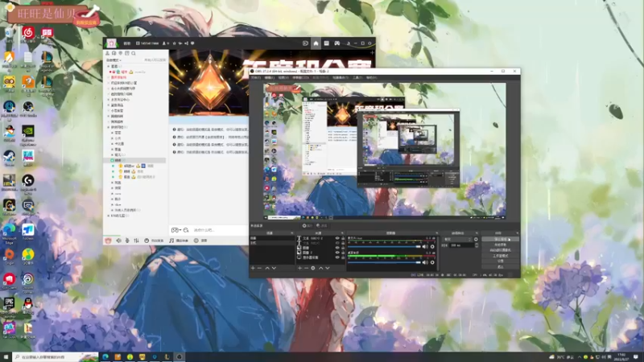The height and width of the screenshot is (362, 644).
Task: Click Desktop Audio volume slider in OBS mixer
Action: click(385, 262)
